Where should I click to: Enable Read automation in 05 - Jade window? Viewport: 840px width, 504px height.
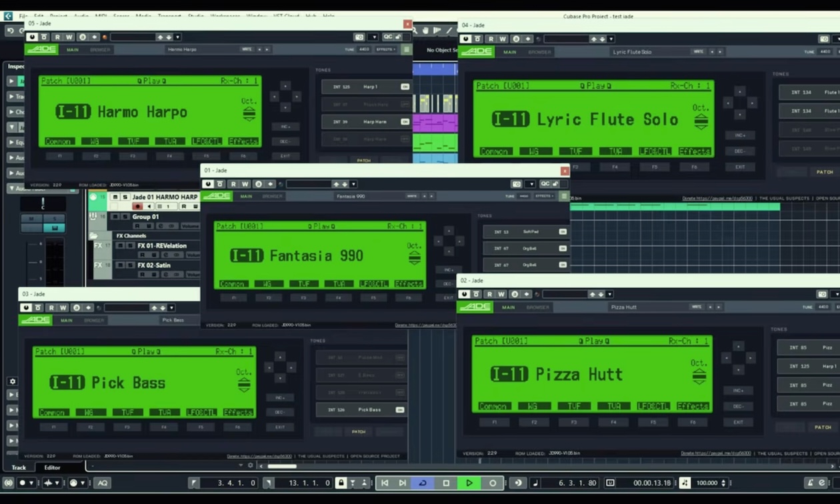(57, 37)
